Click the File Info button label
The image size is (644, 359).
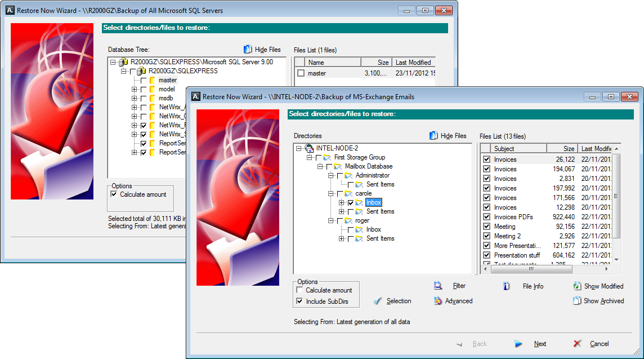[533, 286]
